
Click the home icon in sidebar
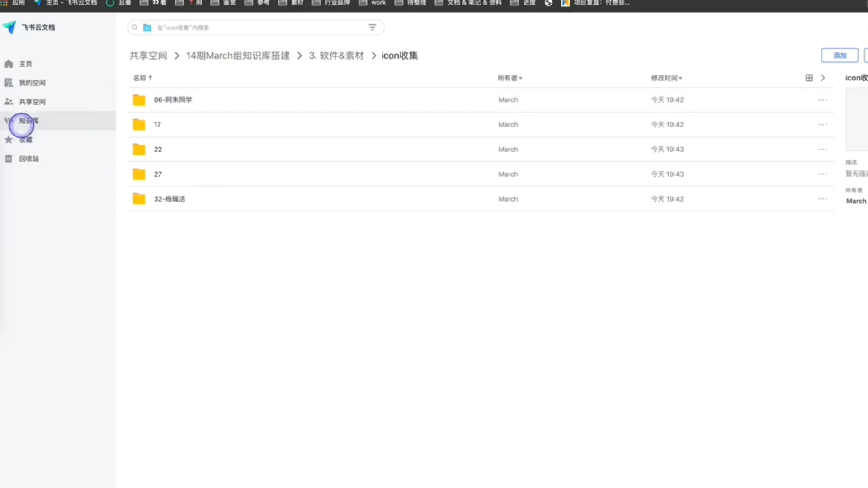click(x=9, y=64)
